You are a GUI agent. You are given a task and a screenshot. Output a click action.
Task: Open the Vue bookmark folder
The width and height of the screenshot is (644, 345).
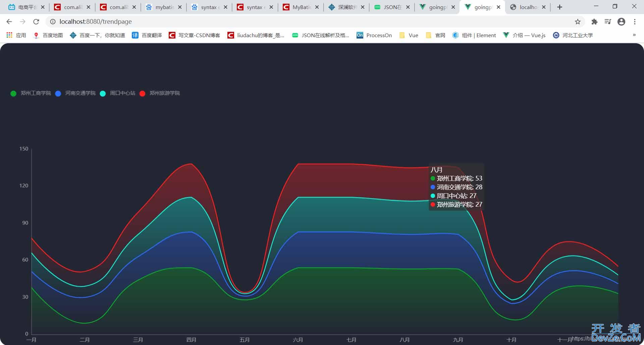coord(409,35)
